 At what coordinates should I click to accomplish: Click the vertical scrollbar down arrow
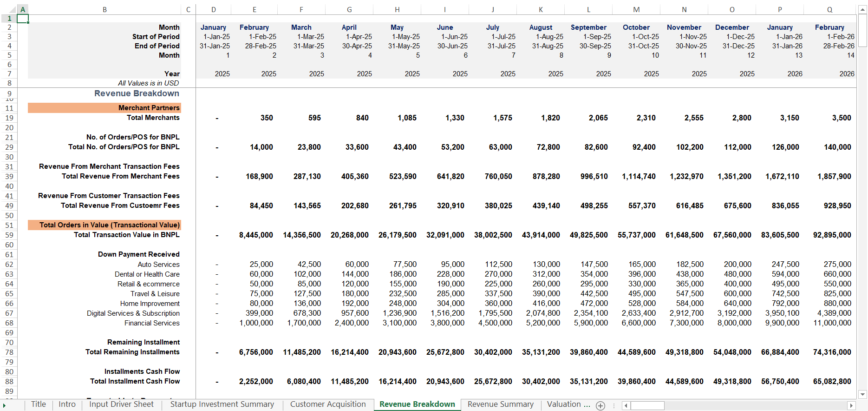[863, 394]
